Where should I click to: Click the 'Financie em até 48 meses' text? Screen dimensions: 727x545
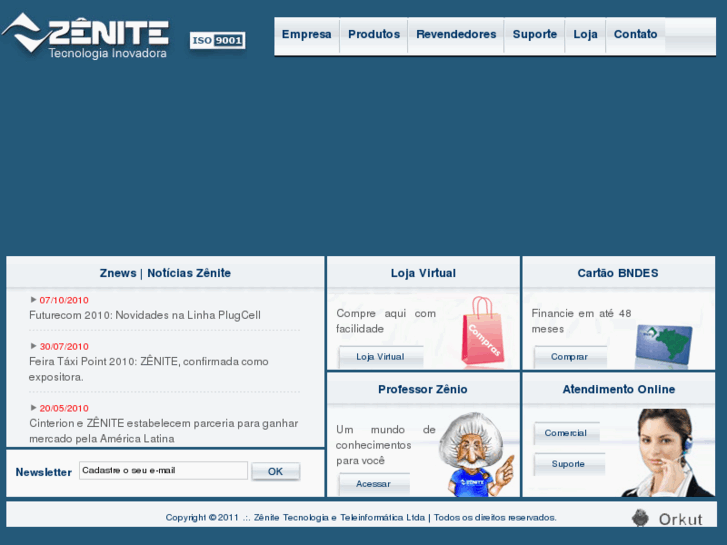pyautogui.click(x=581, y=321)
